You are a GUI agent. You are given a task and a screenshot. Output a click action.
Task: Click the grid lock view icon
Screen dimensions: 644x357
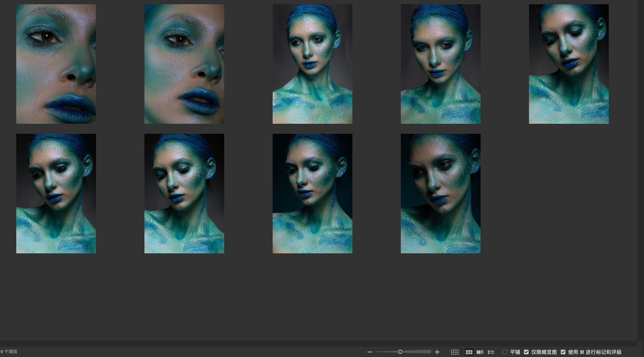(455, 352)
